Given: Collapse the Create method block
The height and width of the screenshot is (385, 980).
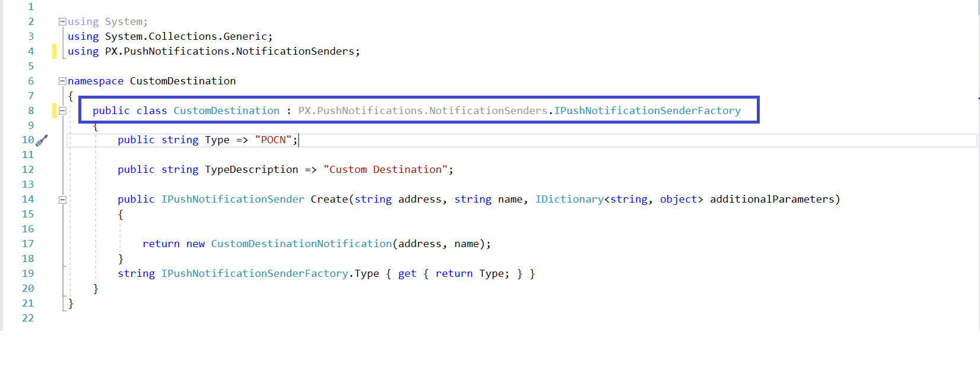Looking at the screenshot, I should [x=62, y=200].
